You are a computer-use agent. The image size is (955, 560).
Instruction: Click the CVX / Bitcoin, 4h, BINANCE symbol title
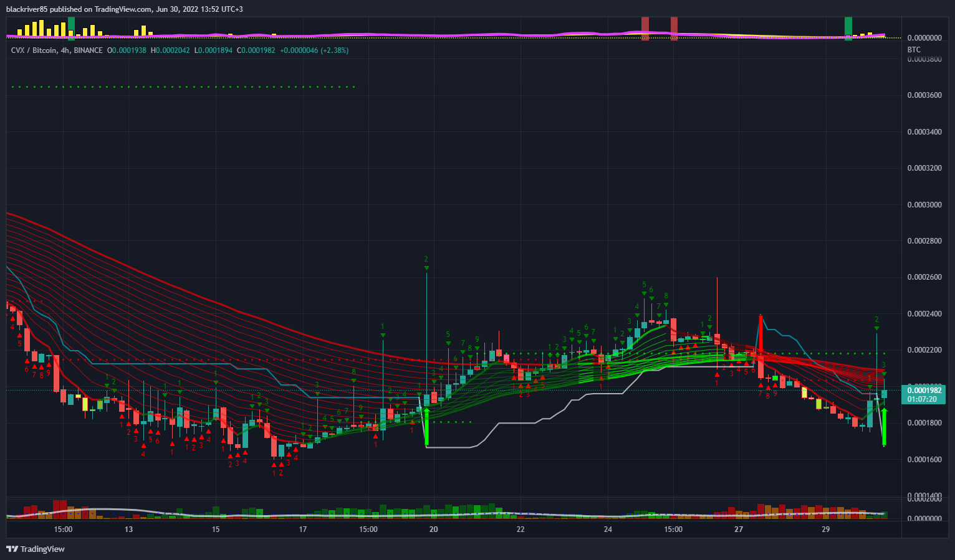(57, 50)
